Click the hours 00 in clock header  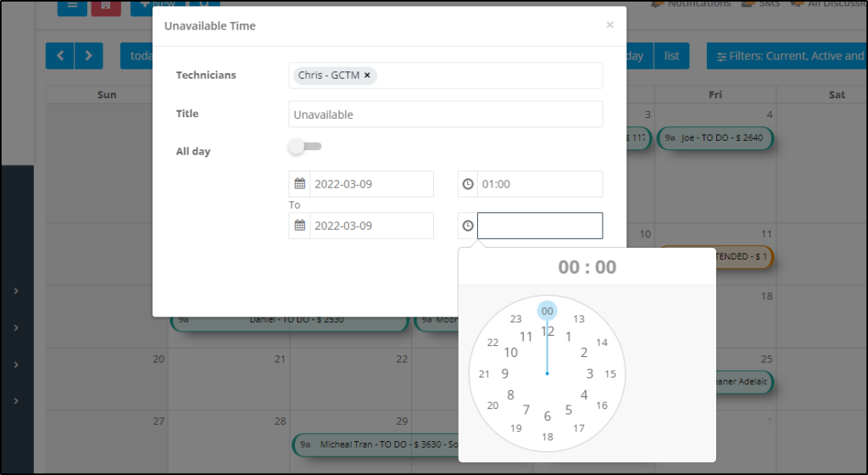coord(569,267)
